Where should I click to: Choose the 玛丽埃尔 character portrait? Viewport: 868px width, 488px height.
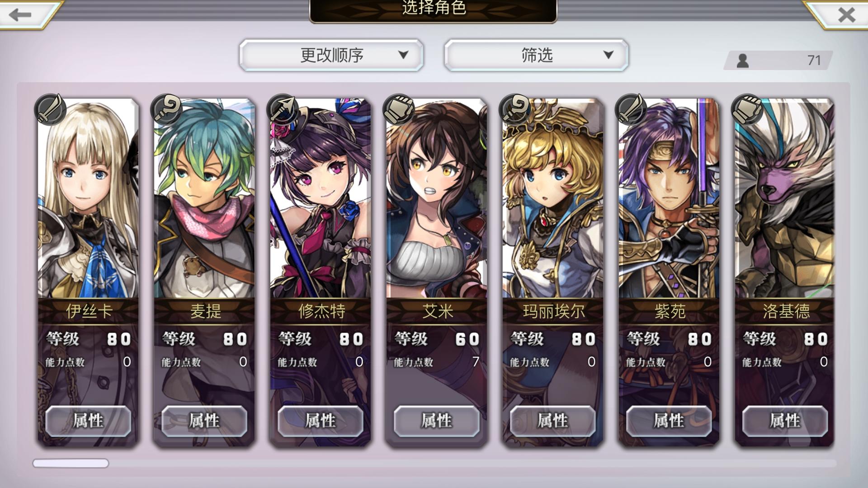tap(553, 199)
